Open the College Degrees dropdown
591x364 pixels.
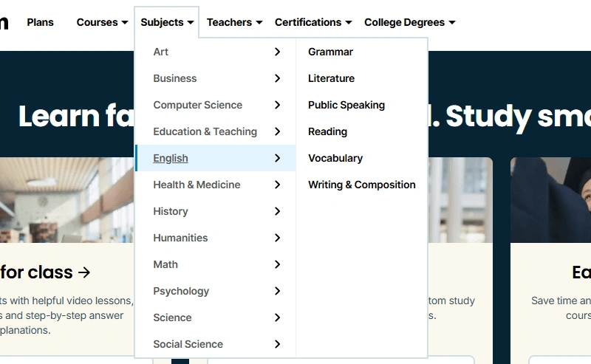(x=409, y=22)
